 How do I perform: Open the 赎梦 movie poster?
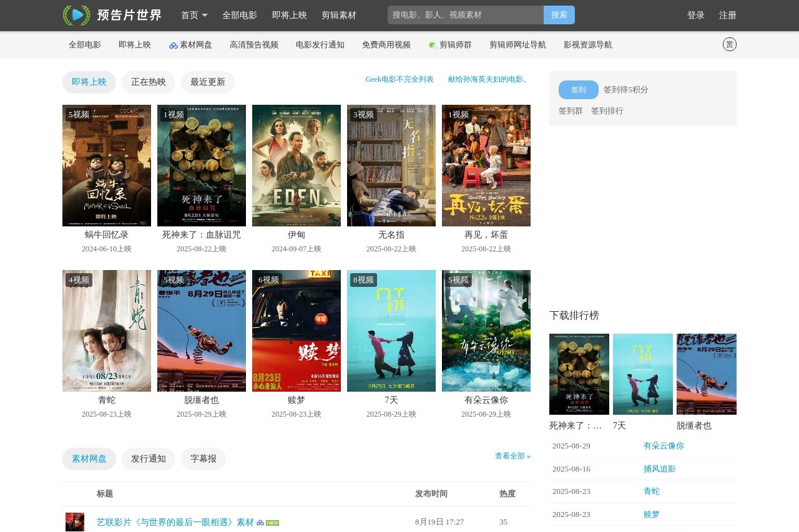297,331
